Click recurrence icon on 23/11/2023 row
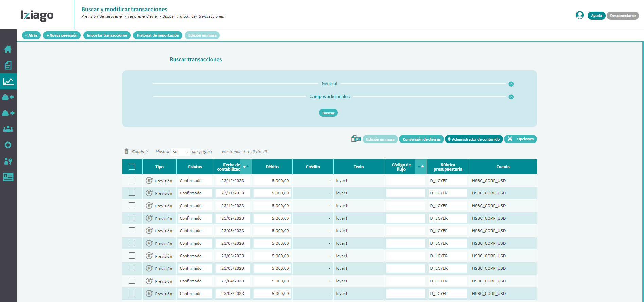The width and height of the screenshot is (644, 302). (x=149, y=193)
